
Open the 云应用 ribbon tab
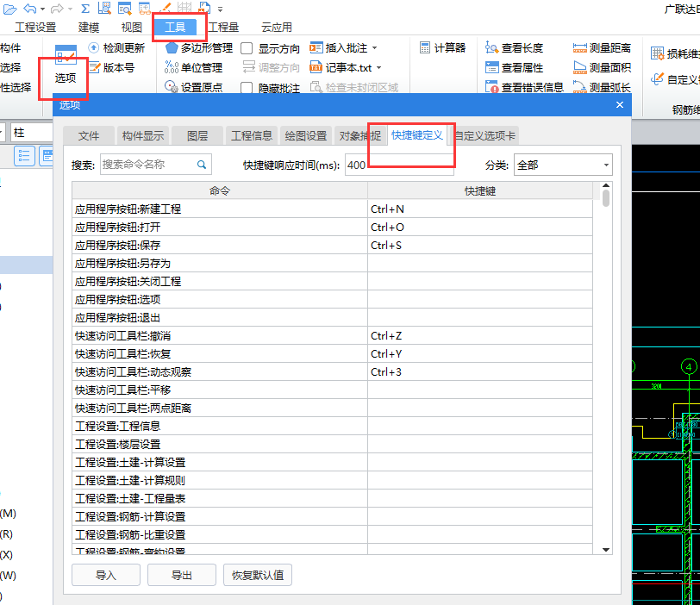(277, 28)
